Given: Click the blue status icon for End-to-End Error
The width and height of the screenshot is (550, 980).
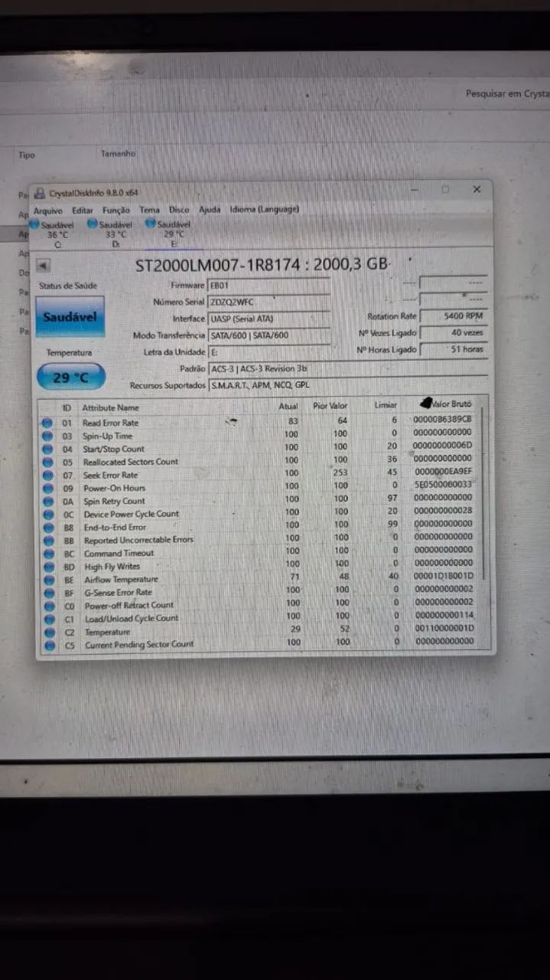Looking at the screenshot, I should [x=47, y=528].
